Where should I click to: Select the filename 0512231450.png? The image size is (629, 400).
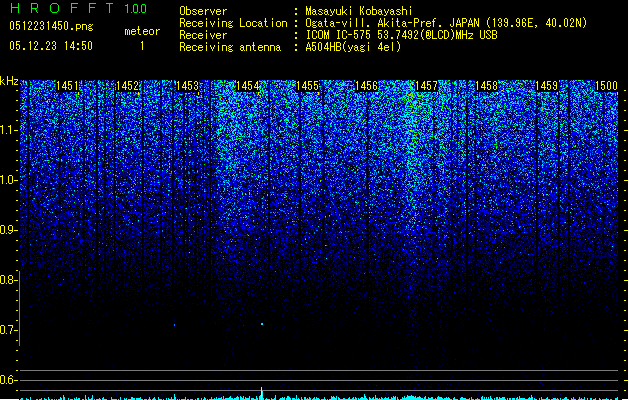(x=51, y=26)
